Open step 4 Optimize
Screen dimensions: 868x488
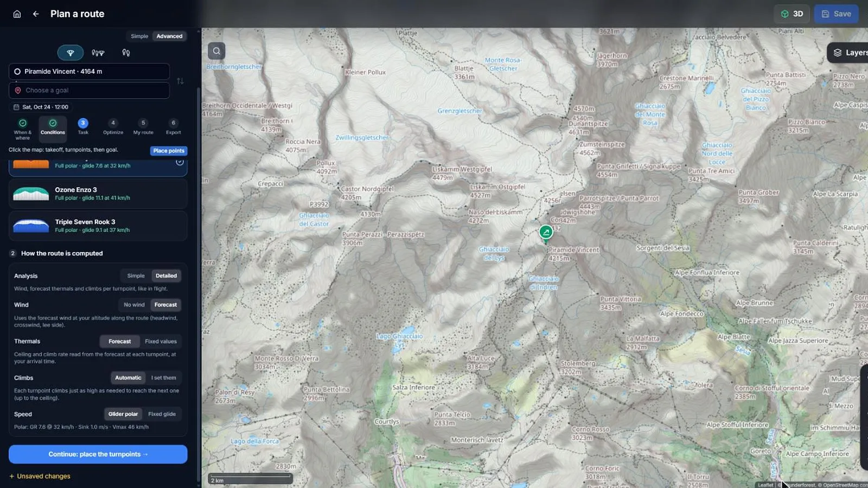(113, 127)
